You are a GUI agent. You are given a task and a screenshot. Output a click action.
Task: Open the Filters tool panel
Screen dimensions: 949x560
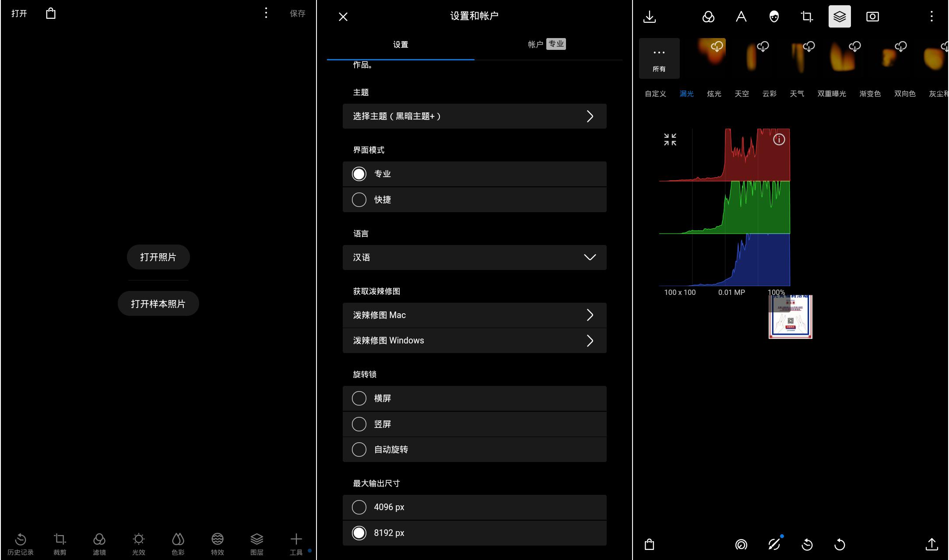98,543
